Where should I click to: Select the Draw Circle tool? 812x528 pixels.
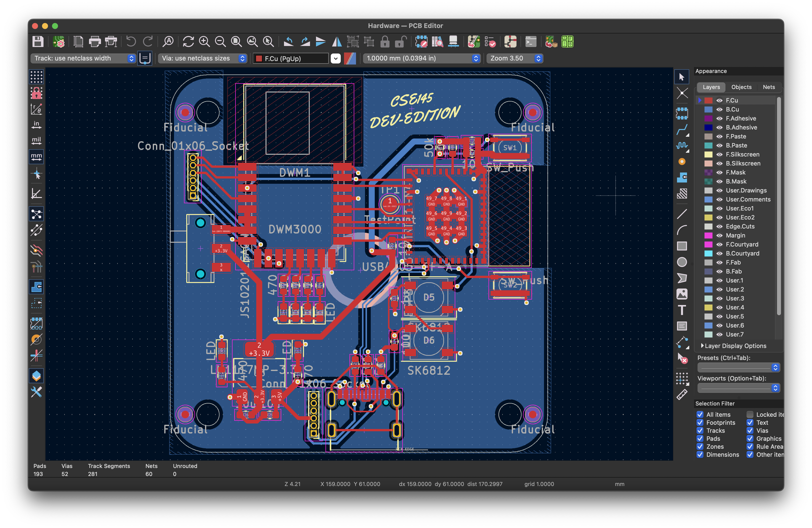pos(682,262)
